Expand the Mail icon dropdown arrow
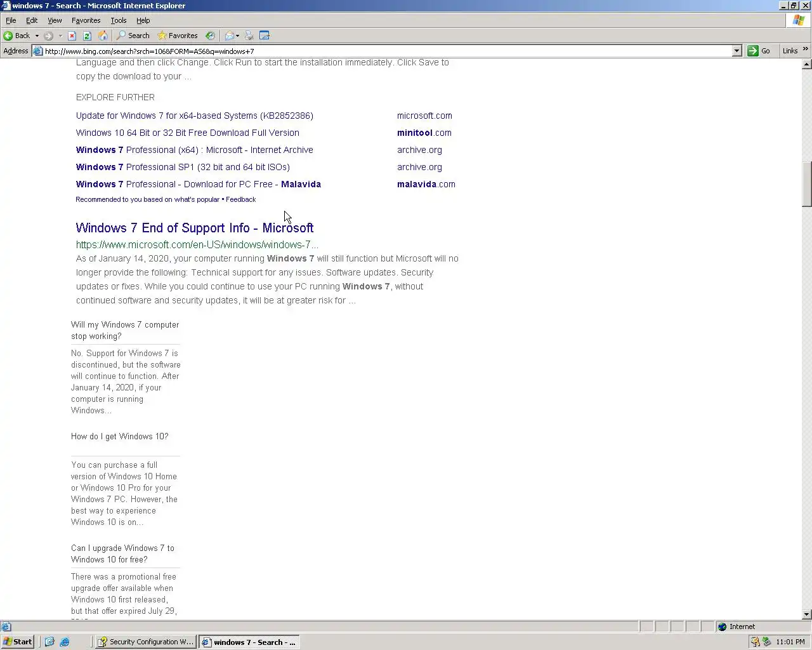This screenshot has height=650, width=812. click(238, 36)
